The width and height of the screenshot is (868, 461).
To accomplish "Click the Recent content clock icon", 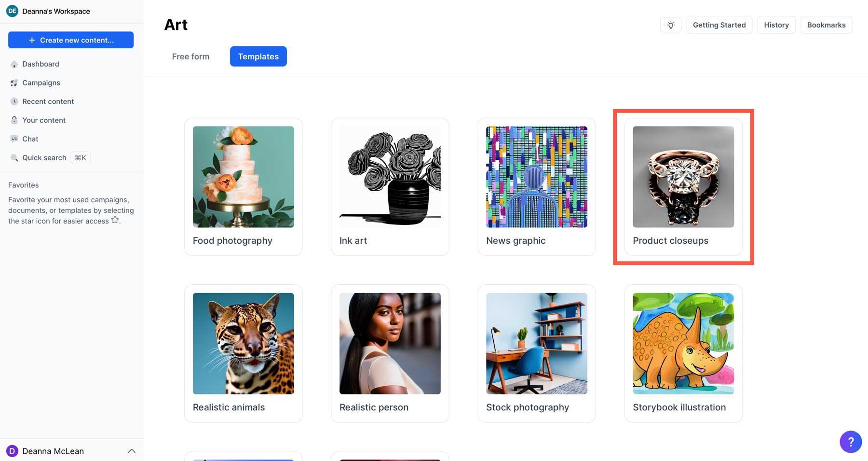I will pos(14,101).
